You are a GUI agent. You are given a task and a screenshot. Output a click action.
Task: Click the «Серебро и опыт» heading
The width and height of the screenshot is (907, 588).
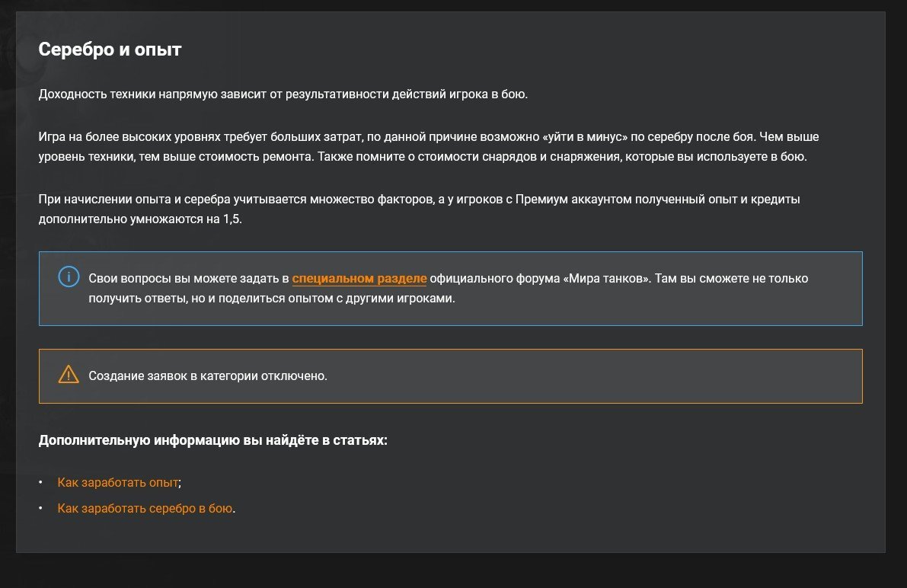tap(110, 50)
